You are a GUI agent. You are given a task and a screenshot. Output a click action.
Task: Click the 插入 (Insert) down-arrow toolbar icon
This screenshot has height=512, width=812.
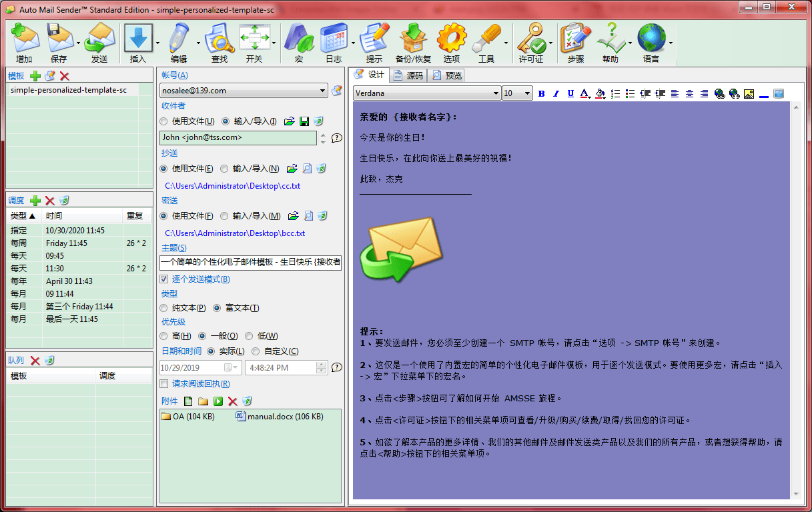(138, 38)
